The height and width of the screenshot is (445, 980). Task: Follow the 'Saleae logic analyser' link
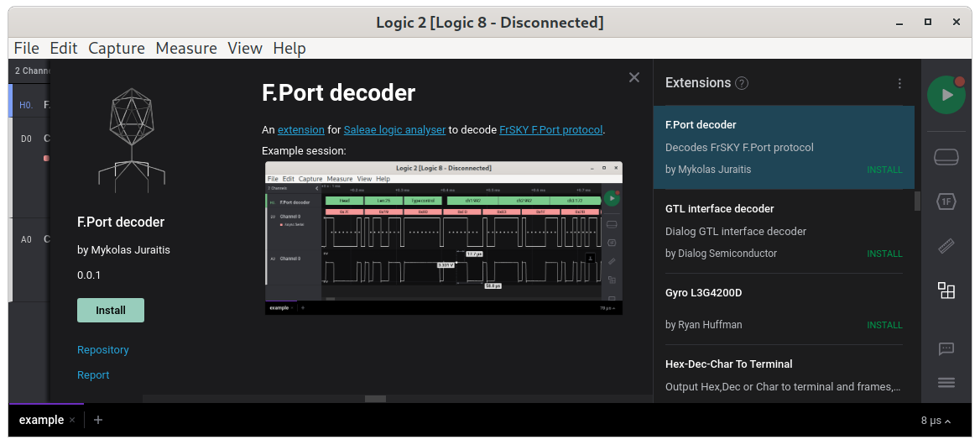394,130
